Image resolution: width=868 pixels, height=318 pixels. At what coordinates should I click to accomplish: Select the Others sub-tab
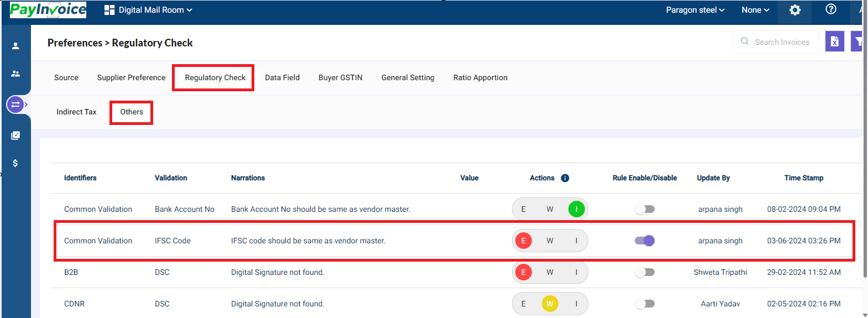click(x=132, y=112)
